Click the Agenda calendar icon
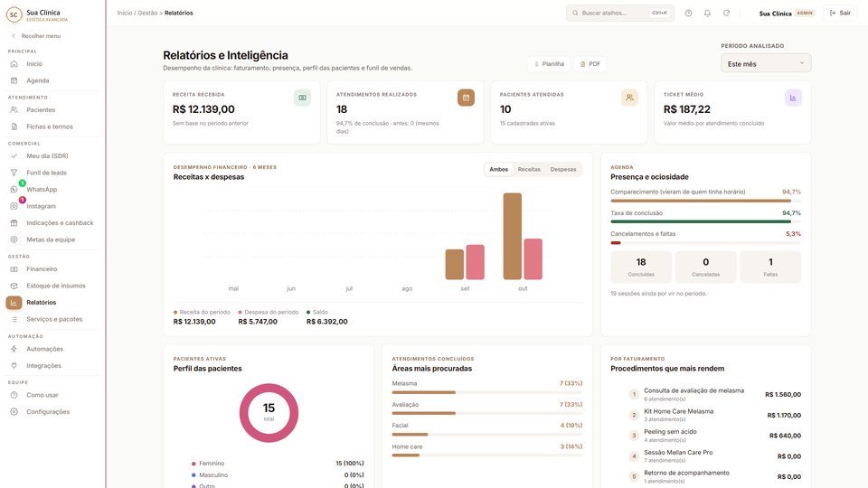Screen dimensions: 868x488 [x=14, y=80]
